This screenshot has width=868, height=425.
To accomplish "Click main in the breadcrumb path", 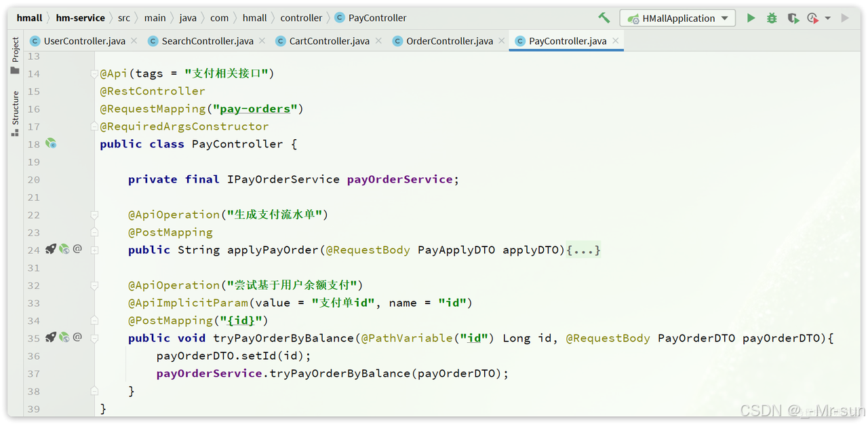I will pyautogui.click(x=155, y=18).
